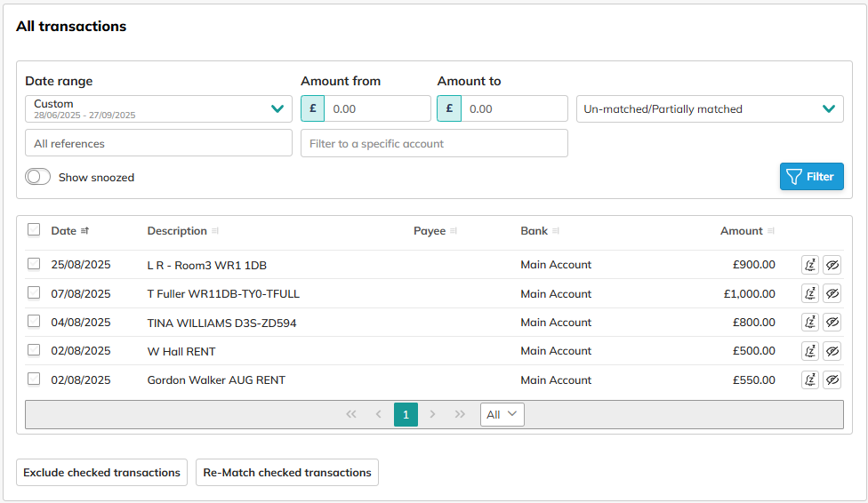Tick the checkbox for Gordon Walker row
This screenshot has width=868, height=503.
click(34, 379)
